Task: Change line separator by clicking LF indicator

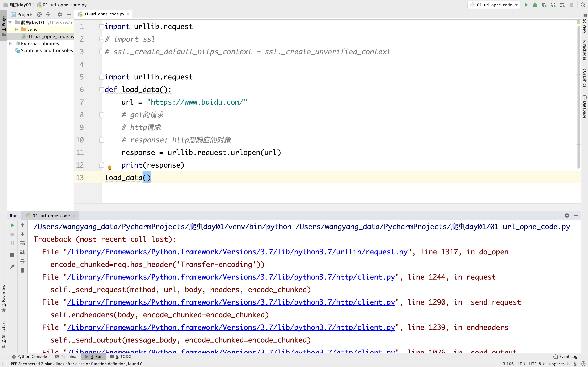Action: point(520,364)
